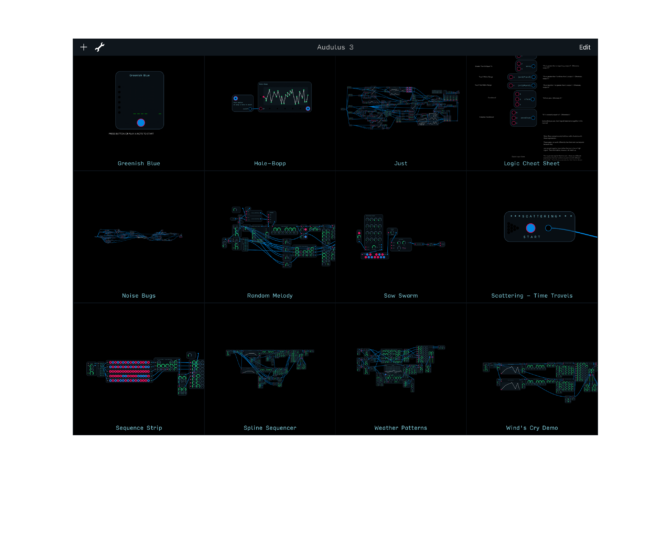
Task: Click the 'Scattering - Time Travels' label
Action: [x=532, y=295]
